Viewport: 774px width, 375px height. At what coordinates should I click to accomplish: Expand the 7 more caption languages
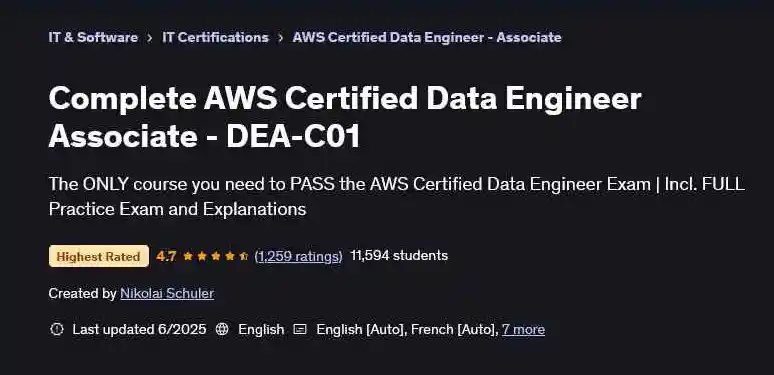[523, 329]
